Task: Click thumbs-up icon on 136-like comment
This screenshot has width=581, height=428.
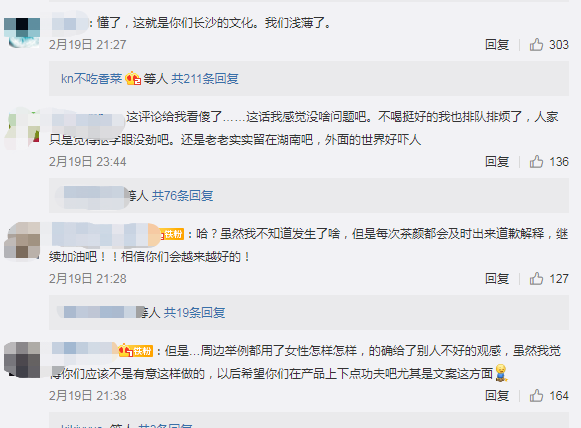Action: [536, 162]
